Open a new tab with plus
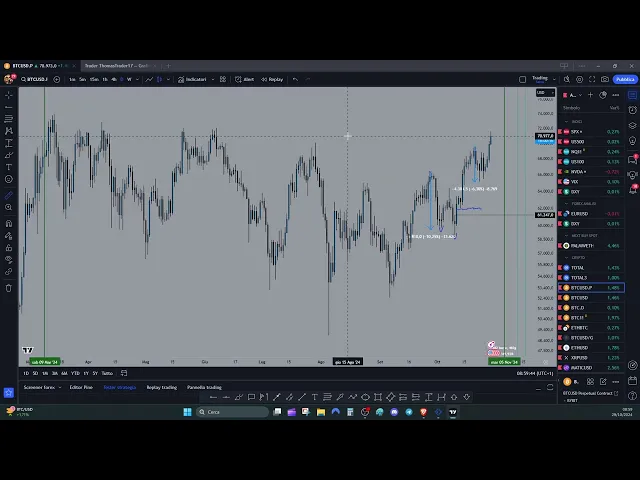Screen dimensions: 640x480 point(168,66)
